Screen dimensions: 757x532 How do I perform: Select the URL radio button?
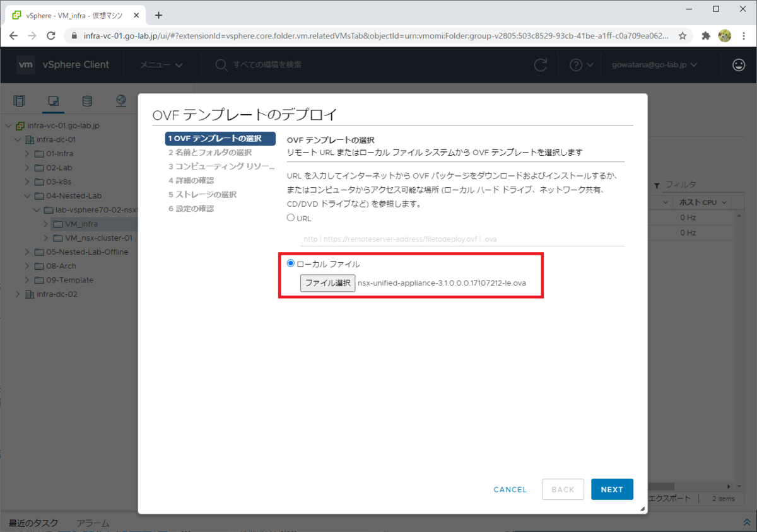coord(291,217)
